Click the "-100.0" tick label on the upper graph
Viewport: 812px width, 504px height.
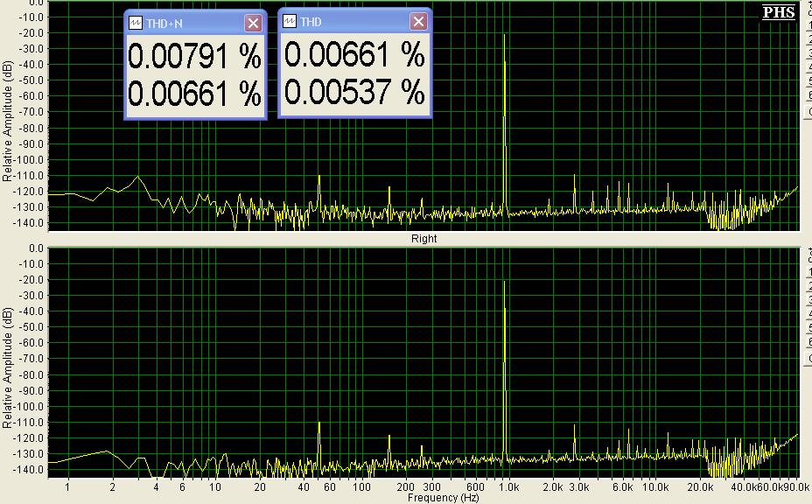(x=31, y=159)
